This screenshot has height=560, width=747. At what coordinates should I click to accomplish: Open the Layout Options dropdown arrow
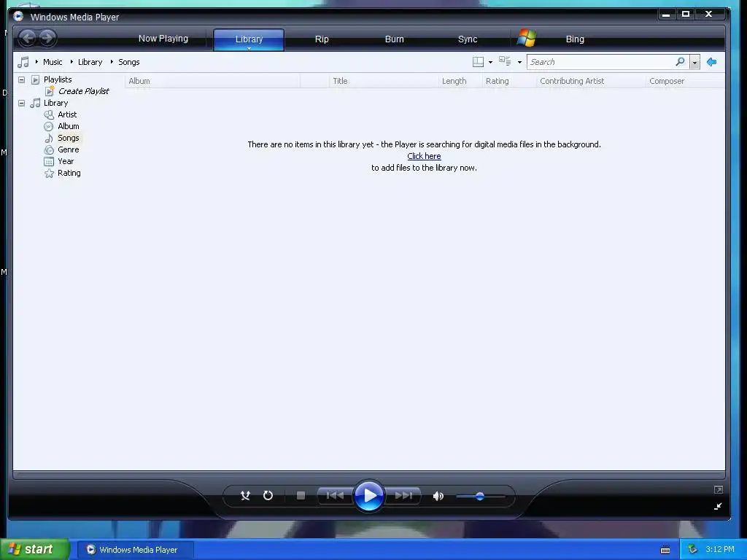[490, 63]
